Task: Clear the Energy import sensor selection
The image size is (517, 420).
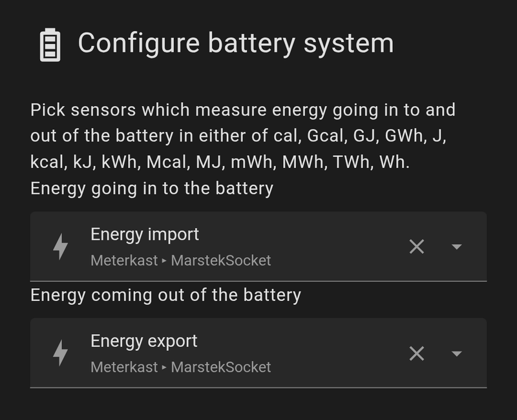Action: click(x=417, y=246)
